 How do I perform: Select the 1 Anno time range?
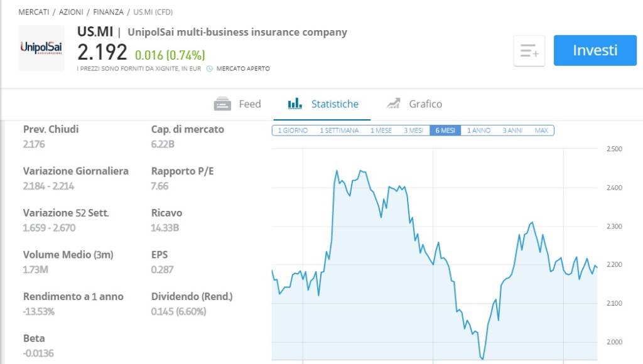pyautogui.click(x=478, y=131)
